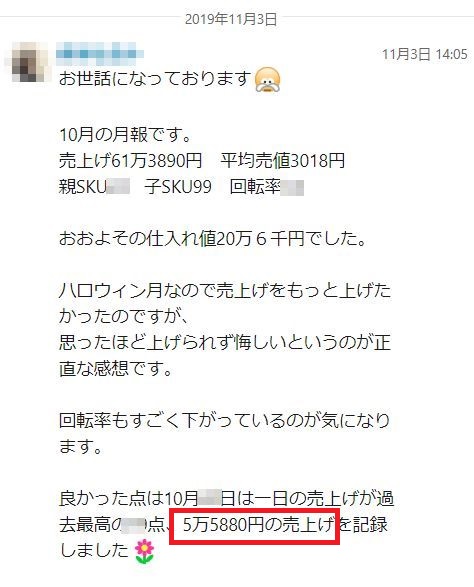Click the pixelated user avatar
The width and height of the screenshot is (474, 587).
(x=27, y=63)
